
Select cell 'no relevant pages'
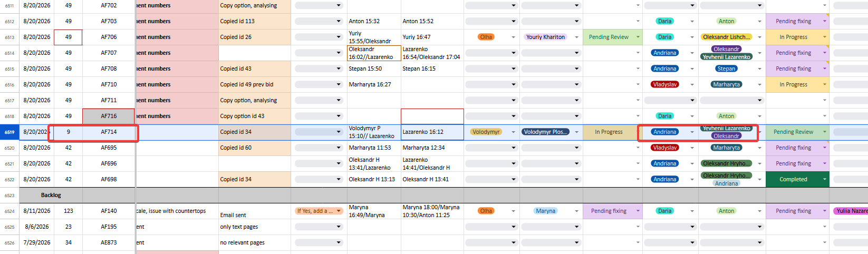pos(255,243)
